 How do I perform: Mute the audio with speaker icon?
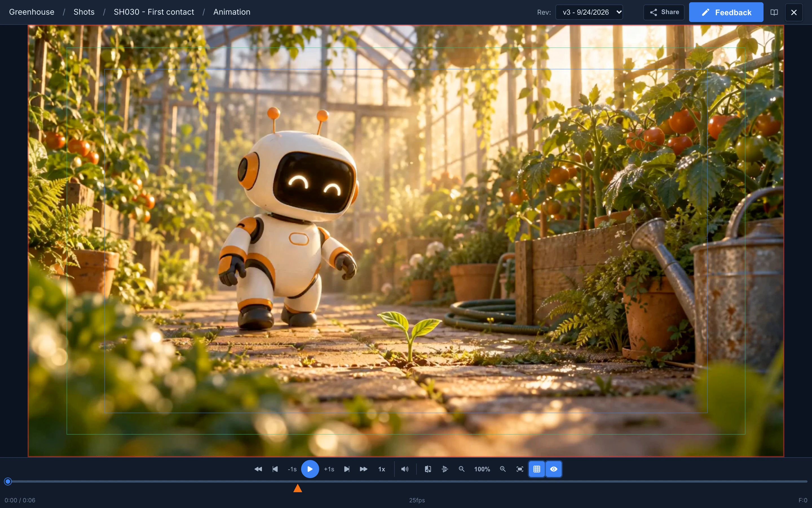[x=405, y=469]
